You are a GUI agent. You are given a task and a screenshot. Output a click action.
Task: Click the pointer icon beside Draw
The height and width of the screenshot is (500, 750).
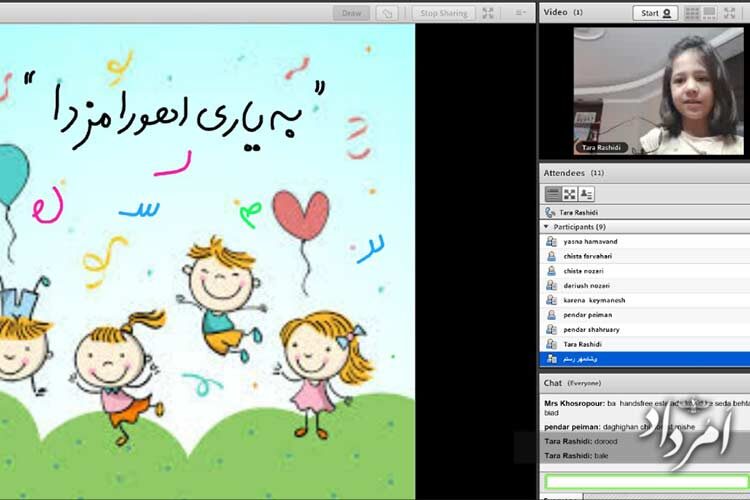tap(385, 13)
